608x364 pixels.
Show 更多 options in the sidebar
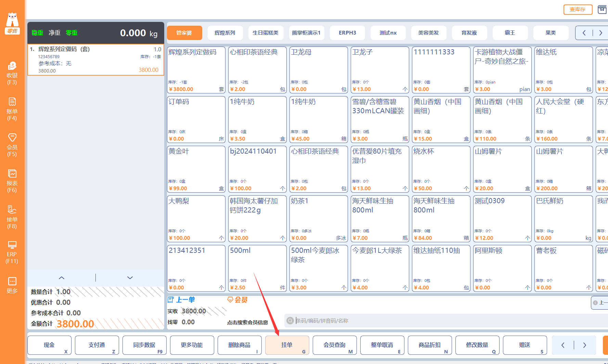click(x=12, y=285)
